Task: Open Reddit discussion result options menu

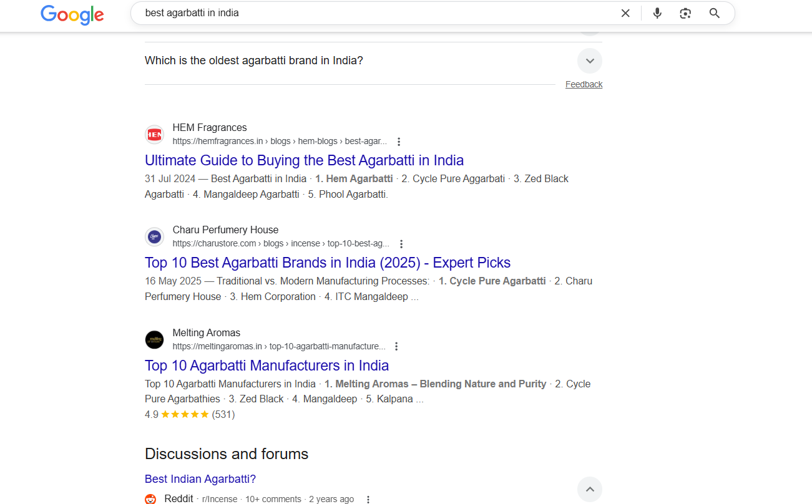Action: point(368,500)
